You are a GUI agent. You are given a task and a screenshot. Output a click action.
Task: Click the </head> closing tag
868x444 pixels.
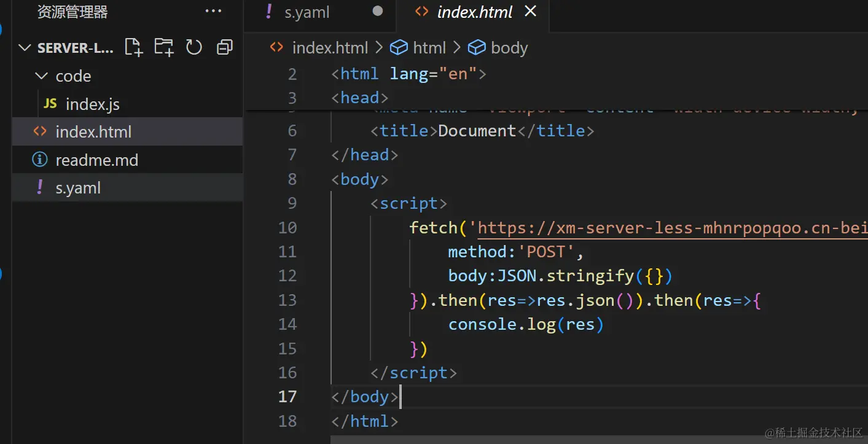click(x=365, y=155)
